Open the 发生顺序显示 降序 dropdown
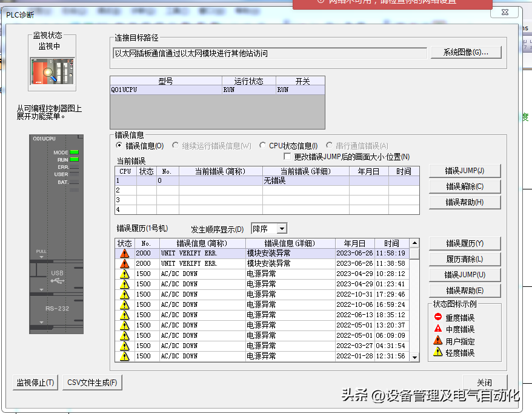The image size is (532, 414). coord(281,229)
